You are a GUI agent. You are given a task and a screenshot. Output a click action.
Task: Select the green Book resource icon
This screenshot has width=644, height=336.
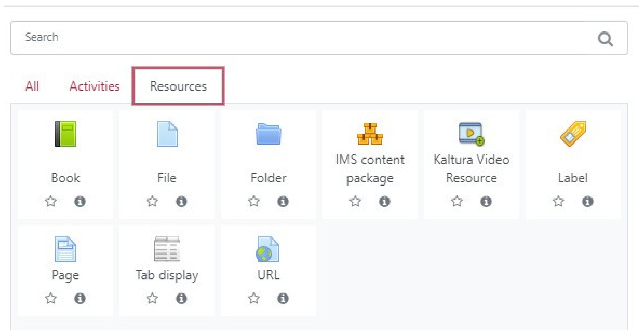[x=66, y=134]
